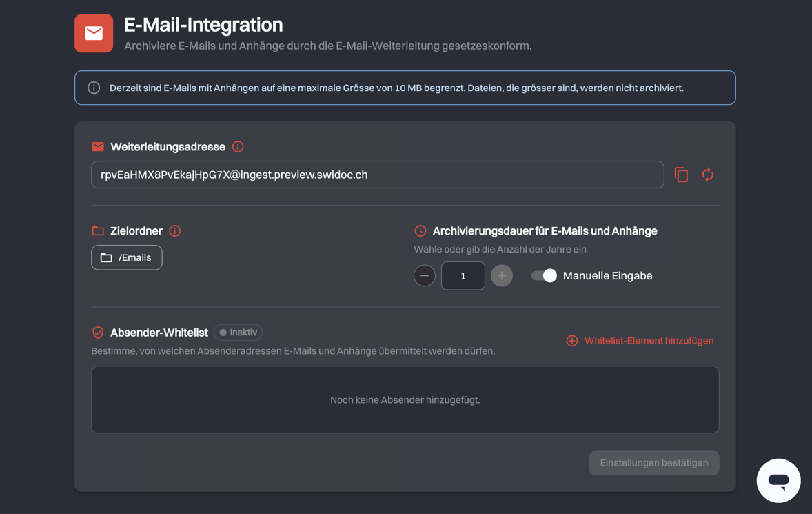Show info for Weiterleitungsadresse
This screenshot has width=812, height=514.
pyautogui.click(x=238, y=147)
